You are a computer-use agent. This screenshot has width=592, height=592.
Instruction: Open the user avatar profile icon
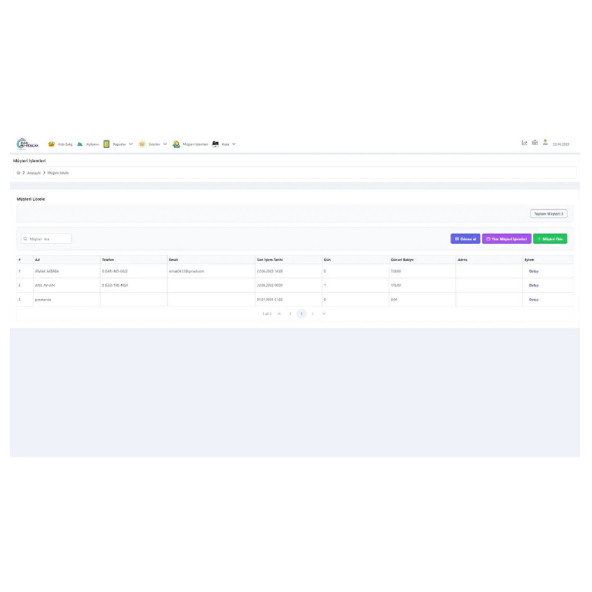tap(545, 142)
